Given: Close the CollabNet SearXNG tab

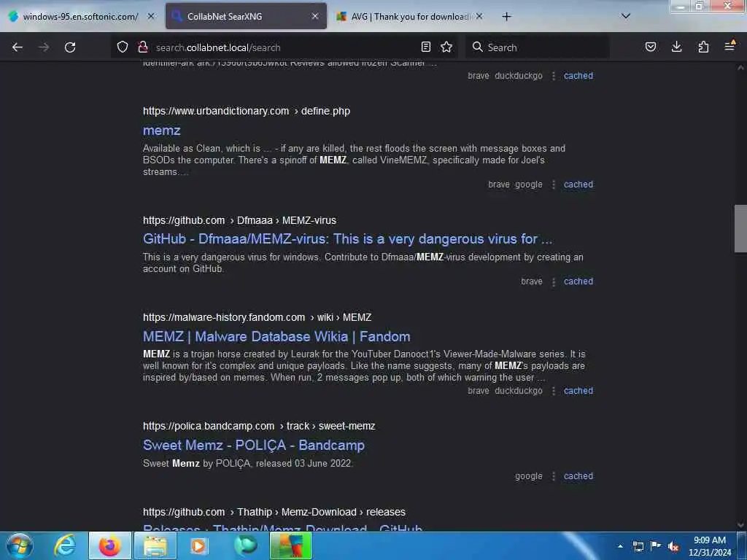Looking at the screenshot, I should 315,17.
